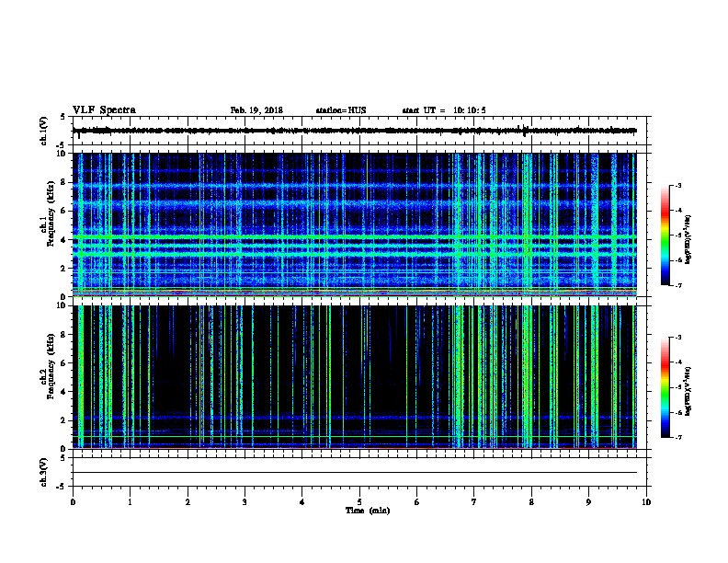Click the ch.1 color bar log(PSD) unit label
This screenshot has width=728, height=563.
pyautogui.click(x=688, y=239)
